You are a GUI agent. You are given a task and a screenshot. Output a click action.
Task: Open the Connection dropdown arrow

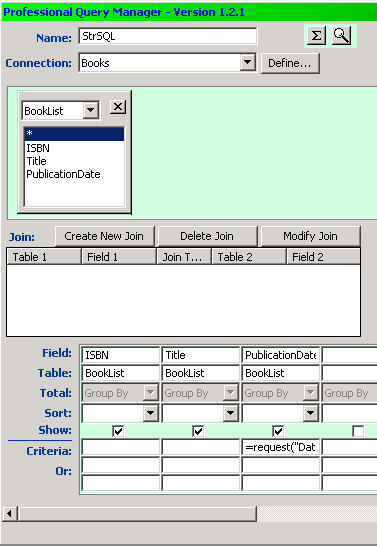point(248,63)
